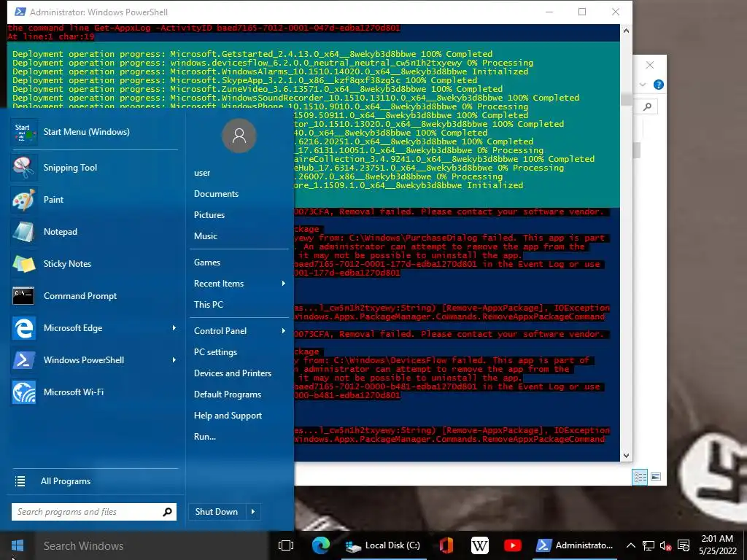747x560 pixels.
Task: Expand Recent Items submenu arrow
Action: click(284, 284)
